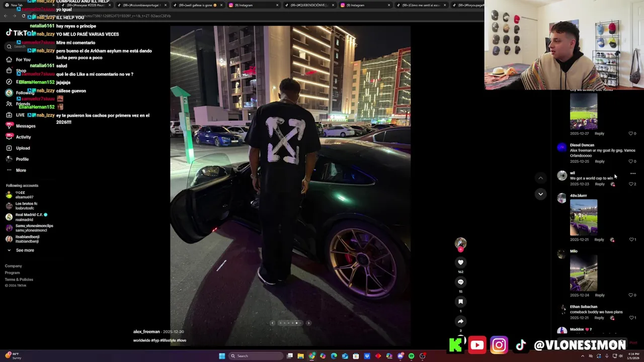Open Diesel Duncan's profile avatar
The height and width of the screenshot is (362, 644).
tap(561, 147)
